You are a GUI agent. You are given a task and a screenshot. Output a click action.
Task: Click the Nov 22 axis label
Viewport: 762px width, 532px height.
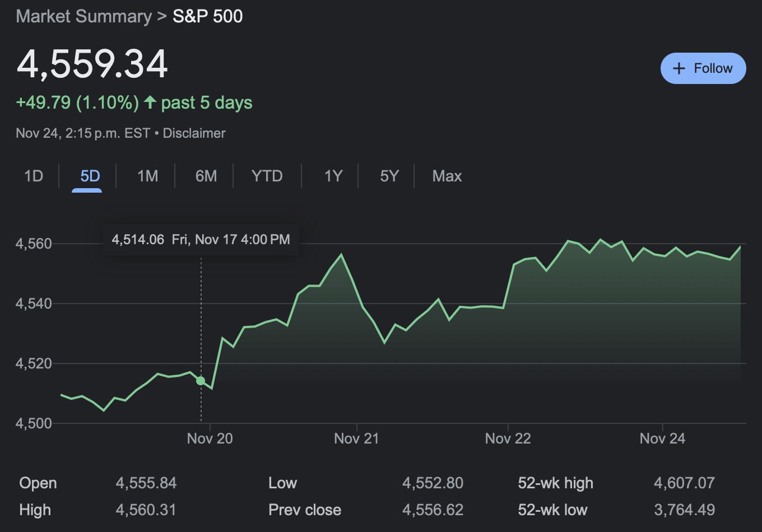tap(508, 438)
